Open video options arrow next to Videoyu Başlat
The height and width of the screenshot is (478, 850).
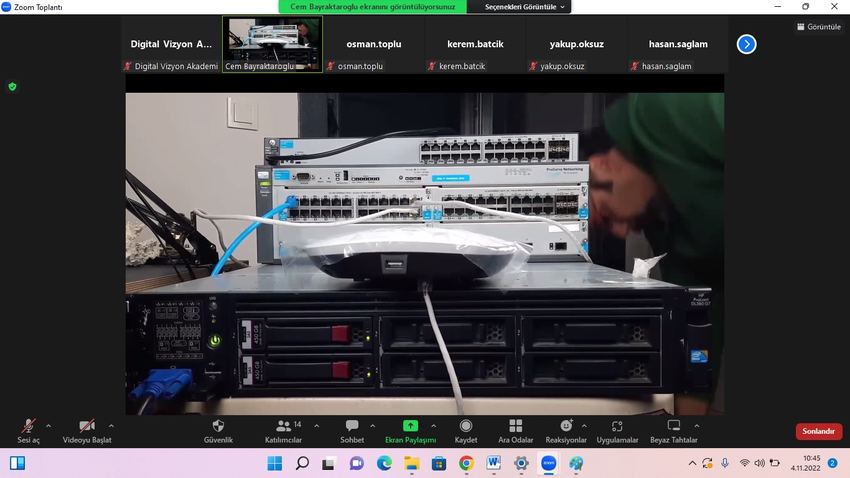tap(111, 426)
